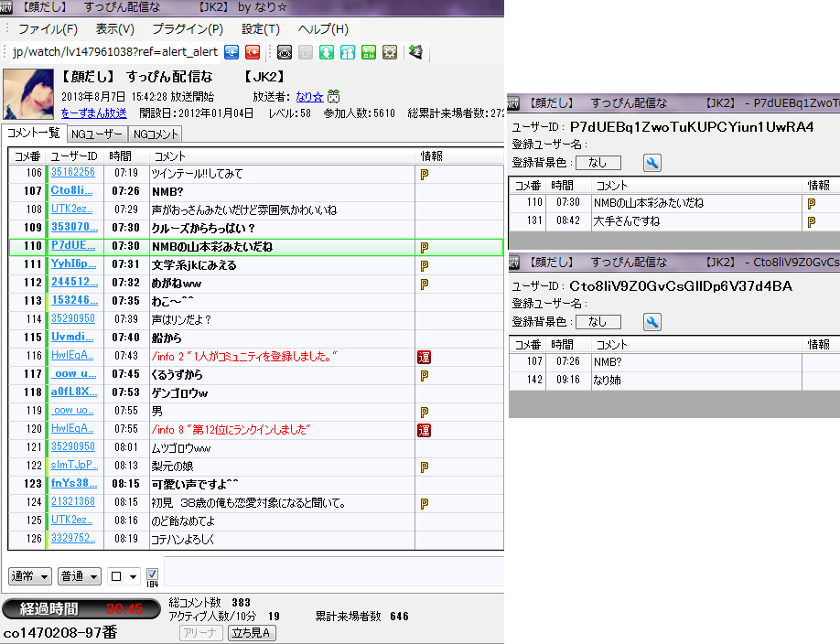This screenshot has width=840, height=644.
Task: Open the プラグイン(P) menu
Action: point(188,29)
